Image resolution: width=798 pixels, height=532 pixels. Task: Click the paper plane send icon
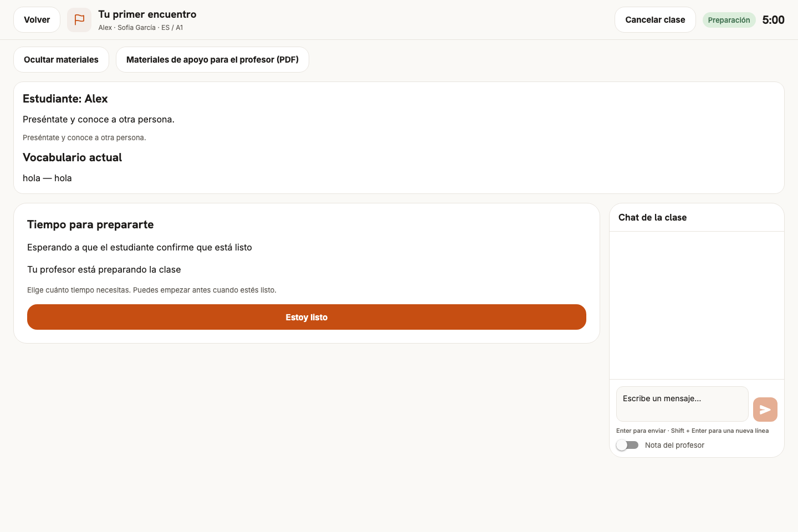tap(765, 410)
